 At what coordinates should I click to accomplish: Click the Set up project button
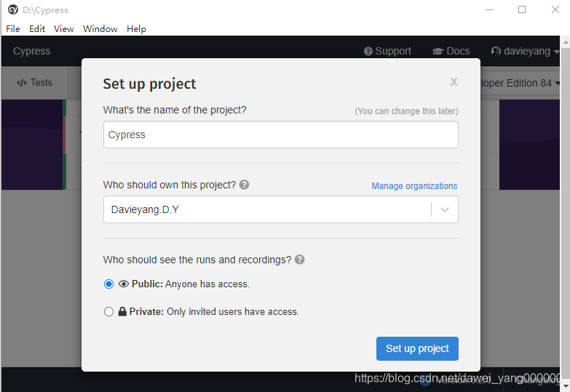[417, 348]
